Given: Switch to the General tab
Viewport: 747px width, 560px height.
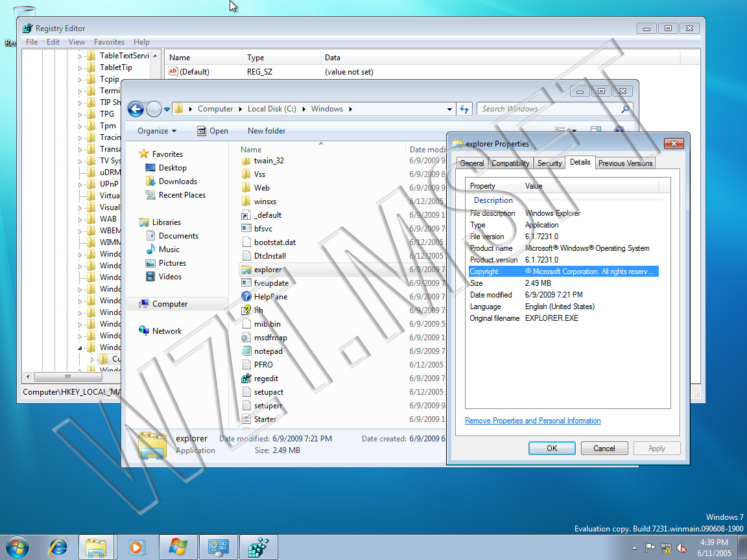Looking at the screenshot, I should click(x=471, y=163).
